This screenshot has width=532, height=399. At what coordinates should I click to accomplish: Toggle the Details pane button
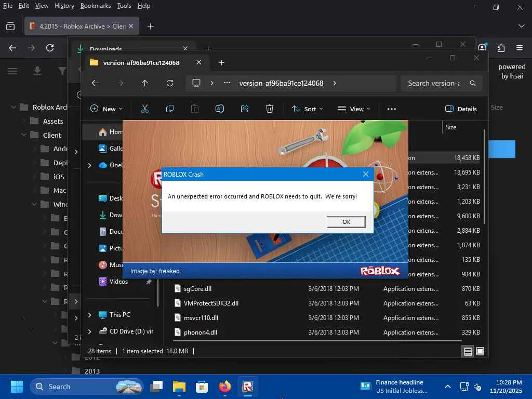(x=461, y=109)
